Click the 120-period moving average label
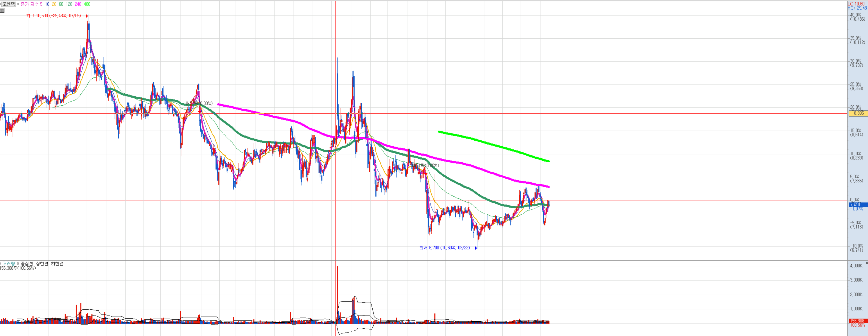This screenshot has width=868, height=336. (69, 4)
